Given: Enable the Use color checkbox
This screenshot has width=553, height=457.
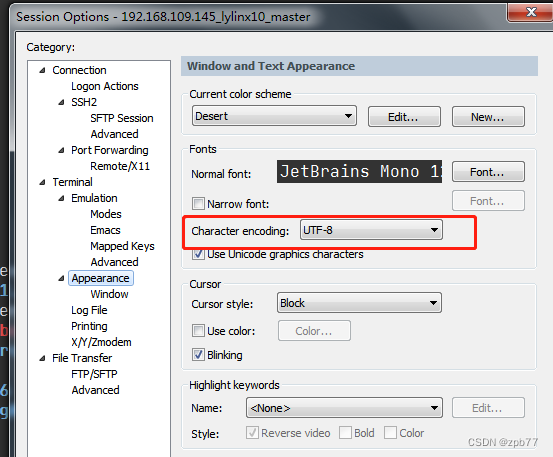Looking at the screenshot, I should (x=198, y=331).
